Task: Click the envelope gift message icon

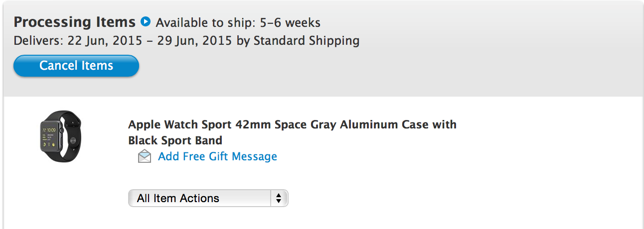Action: pos(144,157)
